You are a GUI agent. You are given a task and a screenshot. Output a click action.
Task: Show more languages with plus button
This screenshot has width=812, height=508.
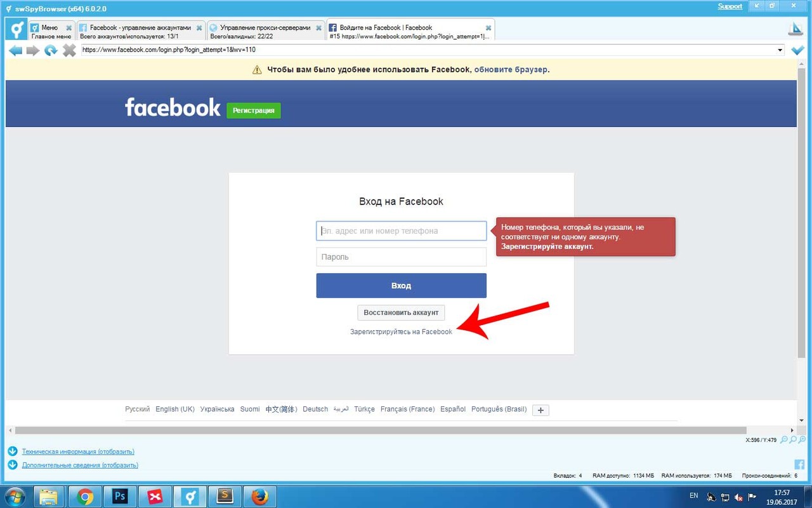pyautogui.click(x=540, y=410)
